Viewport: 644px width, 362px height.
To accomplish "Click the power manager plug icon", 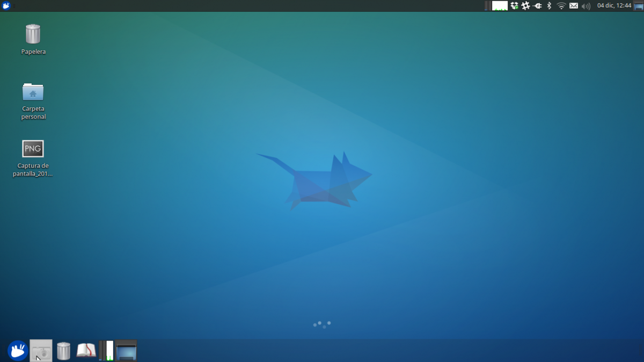I will [537, 6].
